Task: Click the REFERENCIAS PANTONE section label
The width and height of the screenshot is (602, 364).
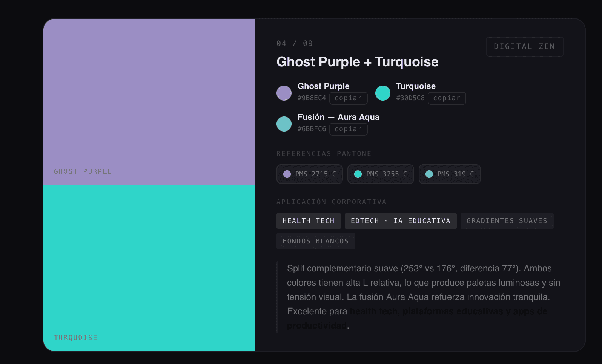Action: (x=324, y=154)
